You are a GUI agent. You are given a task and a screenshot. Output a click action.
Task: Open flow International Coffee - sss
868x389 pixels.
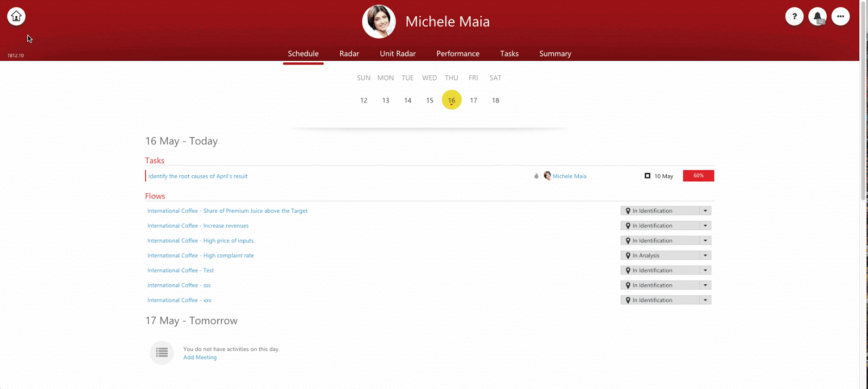tap(179, 285)
